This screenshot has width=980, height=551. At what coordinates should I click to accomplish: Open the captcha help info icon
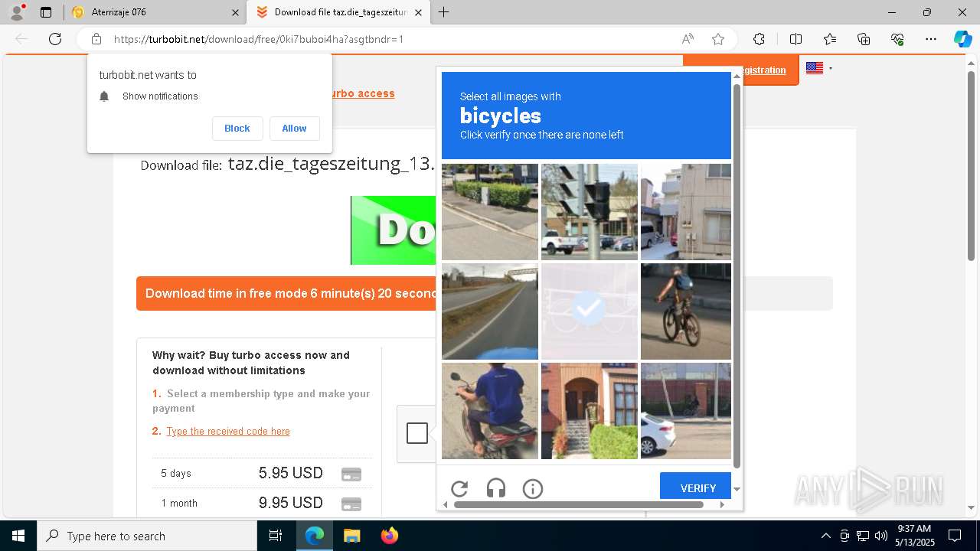[533, 488]
